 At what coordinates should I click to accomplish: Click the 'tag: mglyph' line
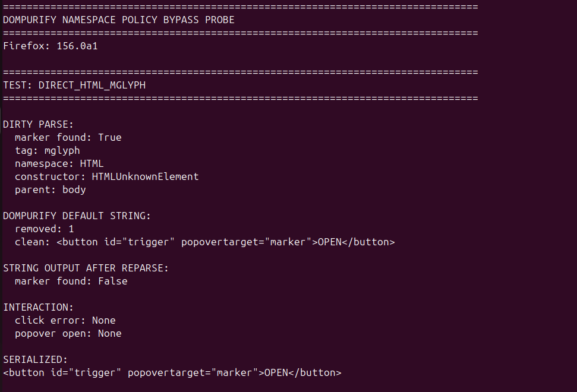47,151
